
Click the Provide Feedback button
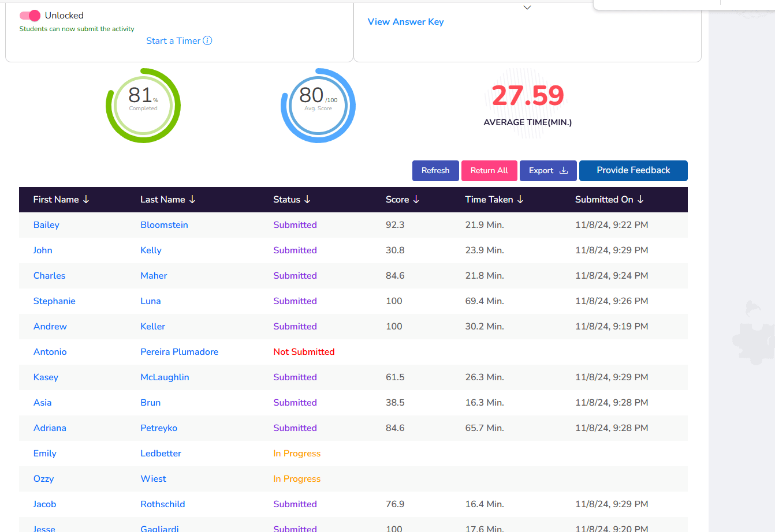[x=634, y=171]
